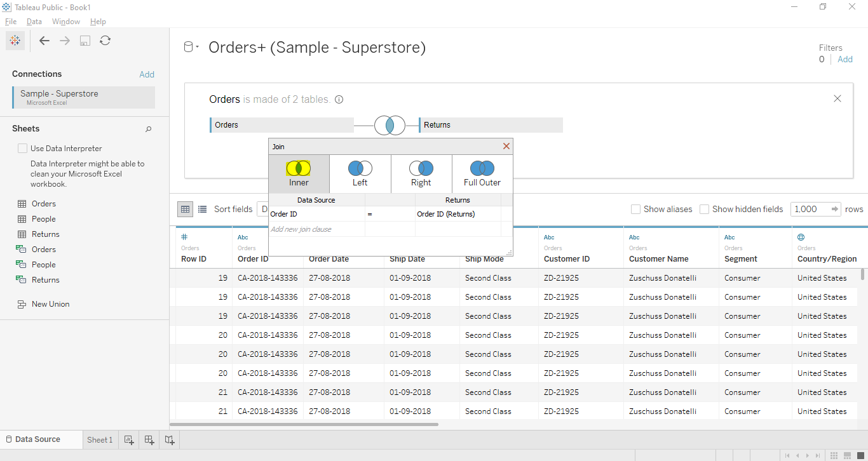Click the Customer ID Abc type icon

coord(549,237)
